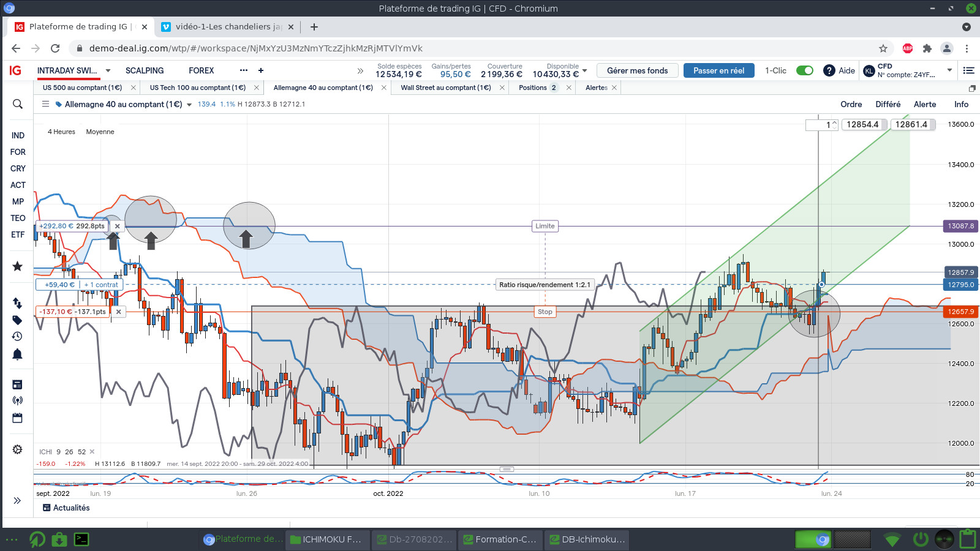This screenshot has height=551, width=980.
Task: Open the economic calendar icon in sidebar
Action: pyautogui.click(x=18, y=418)
